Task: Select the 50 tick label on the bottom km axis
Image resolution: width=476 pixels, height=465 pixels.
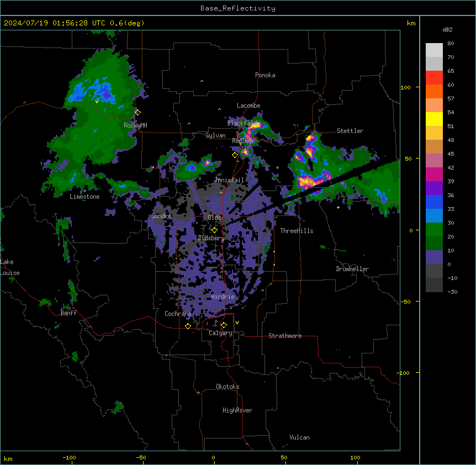Action: click(284, 457)
